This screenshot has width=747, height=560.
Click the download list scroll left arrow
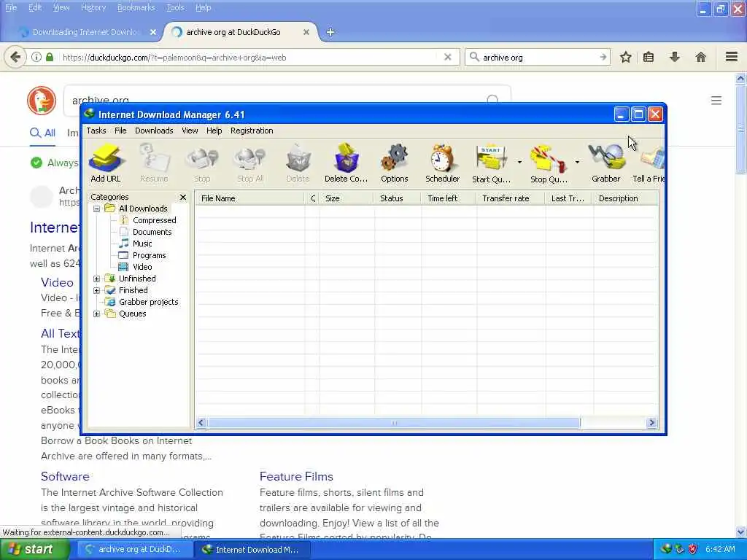(x=201, y=423)
